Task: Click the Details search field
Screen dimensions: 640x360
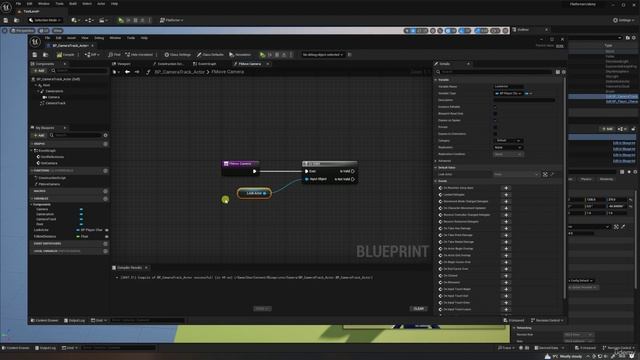Action: [x=494, y=72]
